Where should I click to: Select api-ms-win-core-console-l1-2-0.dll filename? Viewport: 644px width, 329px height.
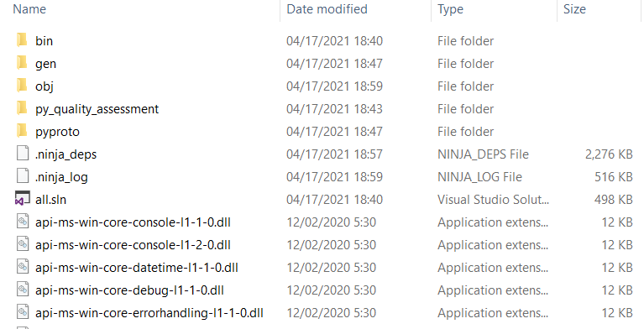133,245
